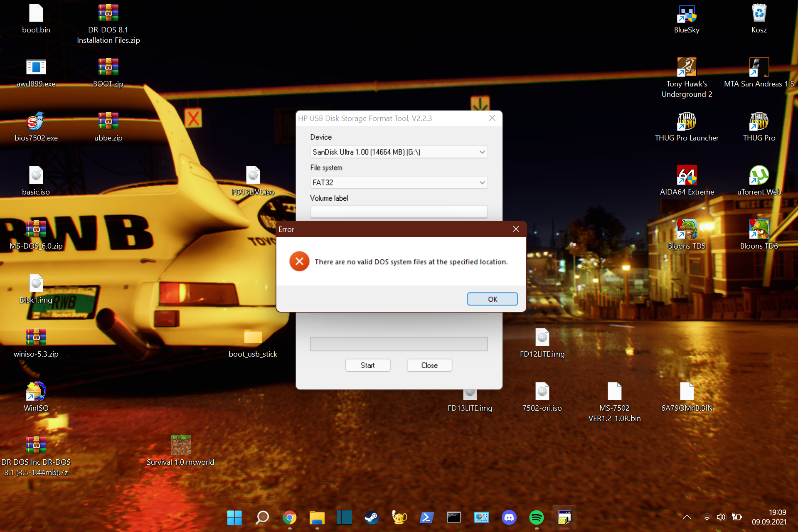Select Tony Hawk's Underground 2 shortcut
The image size is (798, 532).
687,67
